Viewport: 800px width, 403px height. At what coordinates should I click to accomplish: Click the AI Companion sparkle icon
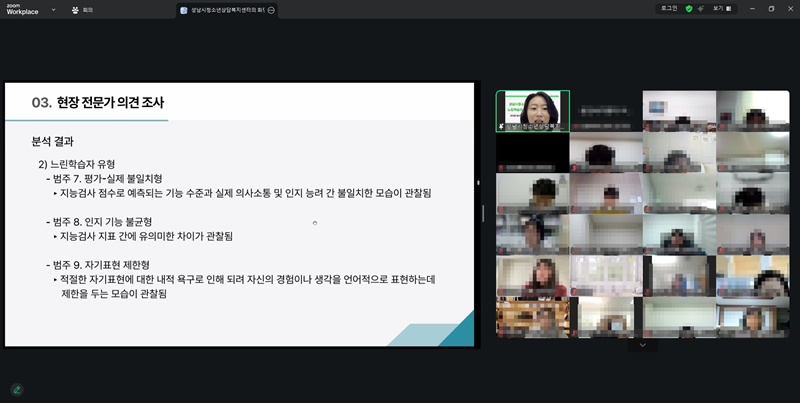pos(703,8)
